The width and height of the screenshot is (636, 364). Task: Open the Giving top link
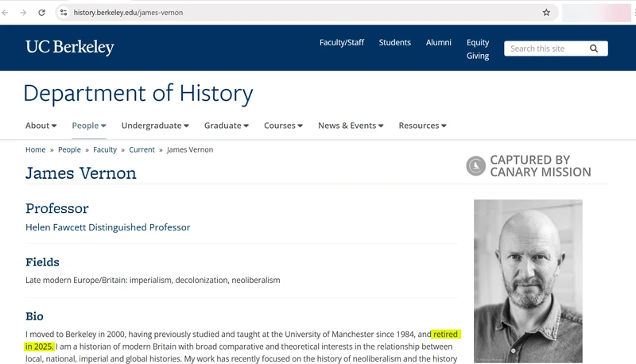[x=478, y=56]
